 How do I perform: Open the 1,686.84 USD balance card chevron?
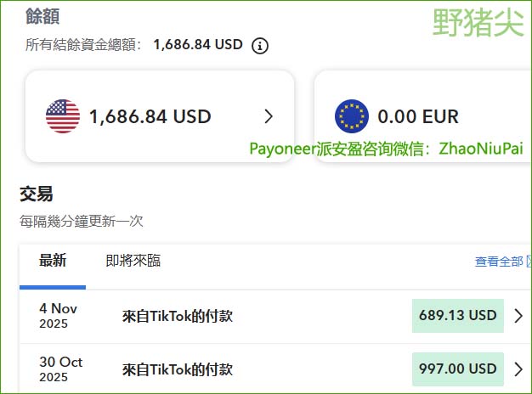pyautogui.click(x=269, y=116)
